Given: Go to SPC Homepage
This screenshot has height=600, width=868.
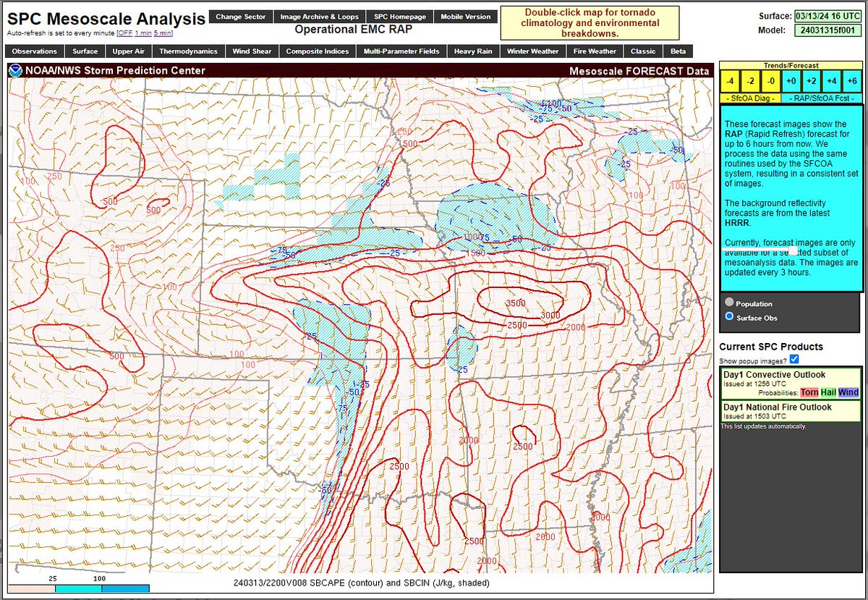Looking at the screenshot, I should pos(399,17).
